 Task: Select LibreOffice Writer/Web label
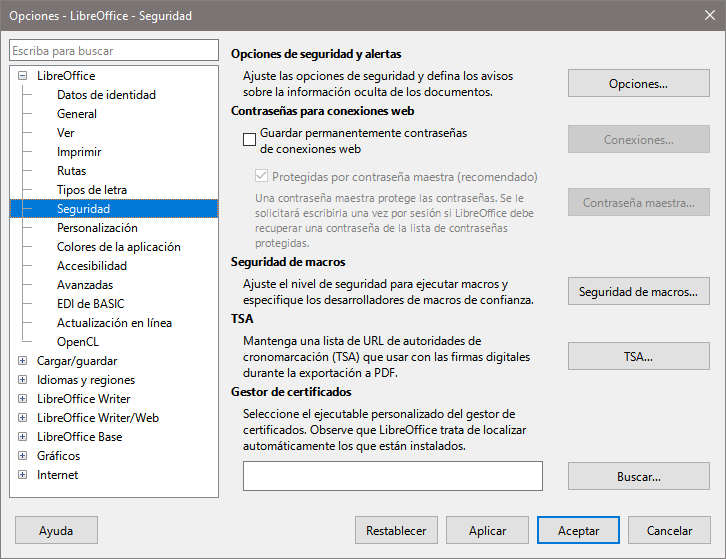point(98,418)
